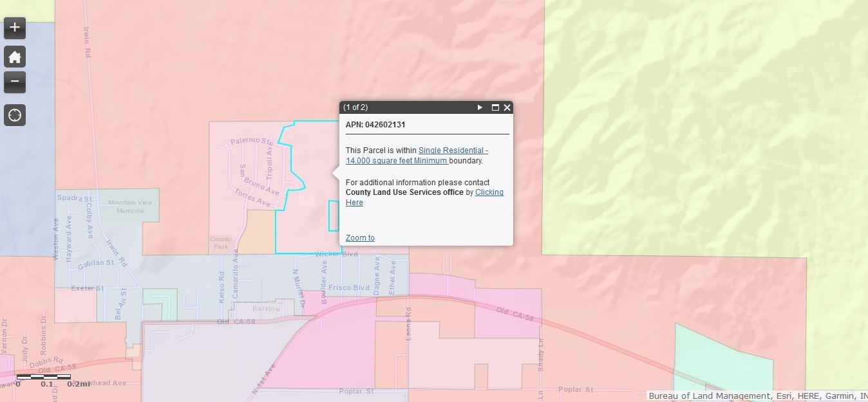Click the 'Zoom to' link
The width and height of the screenshot is (868, 402).
(359, 237)
